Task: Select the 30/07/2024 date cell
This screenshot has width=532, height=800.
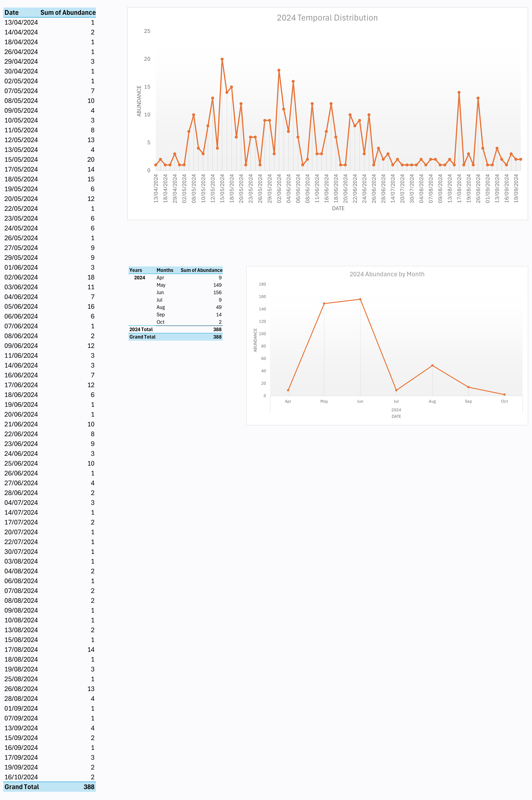Action: pos(21,552)
